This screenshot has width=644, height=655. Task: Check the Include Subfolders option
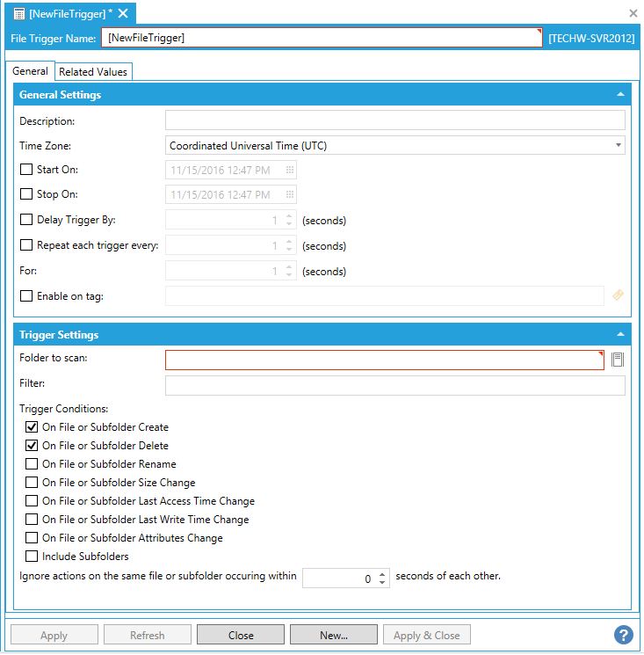[x=32, y=557]
